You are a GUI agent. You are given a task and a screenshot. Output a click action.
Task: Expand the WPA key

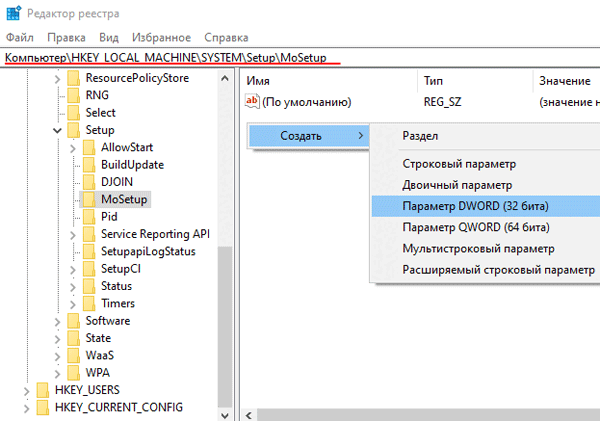click(x=57, y=374)
